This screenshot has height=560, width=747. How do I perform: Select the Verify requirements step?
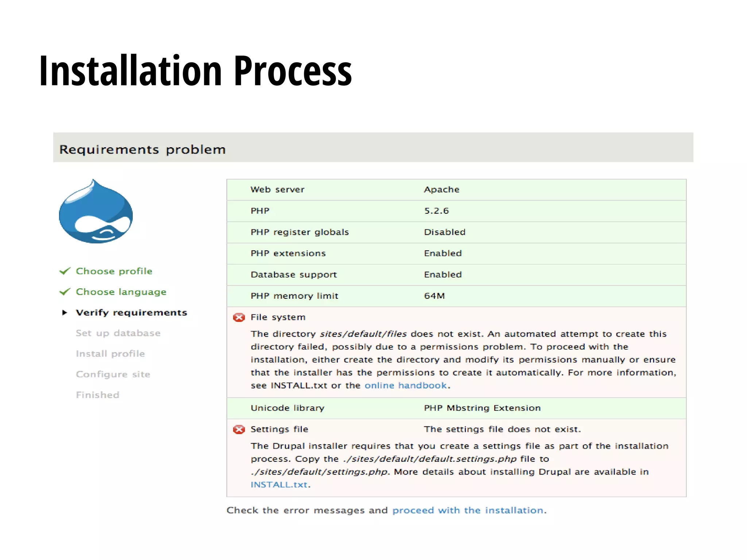click(x=131, y=313)
